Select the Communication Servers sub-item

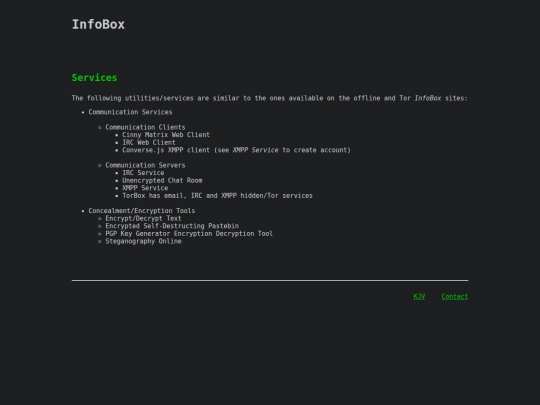click(145, 165)
